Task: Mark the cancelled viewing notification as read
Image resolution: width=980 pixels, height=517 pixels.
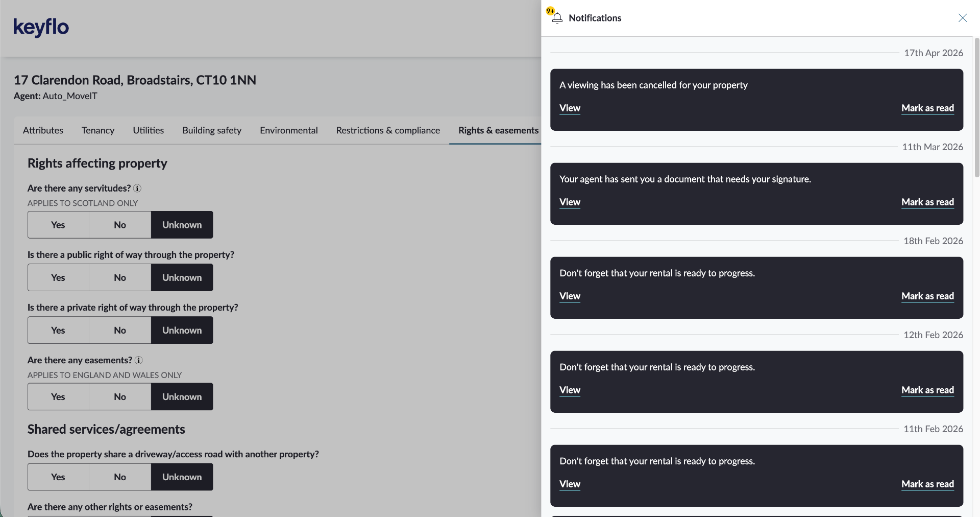Action: tap(927, 108)
